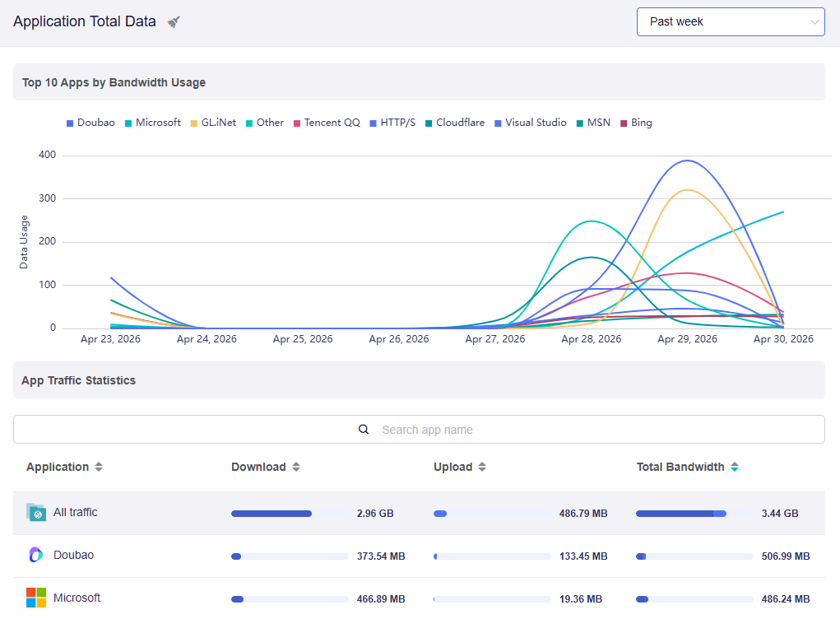The image size is (840, 619).
Task: Click Microsoft's 466.89 MB download value
Action: pos(381,599)
